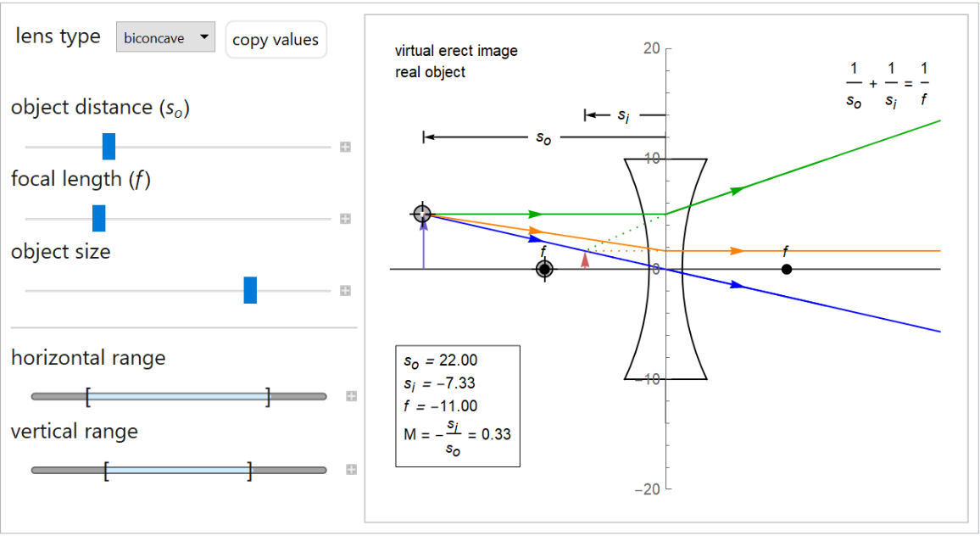Click the object size slider handle
The image size is (980, 536).
250,290
